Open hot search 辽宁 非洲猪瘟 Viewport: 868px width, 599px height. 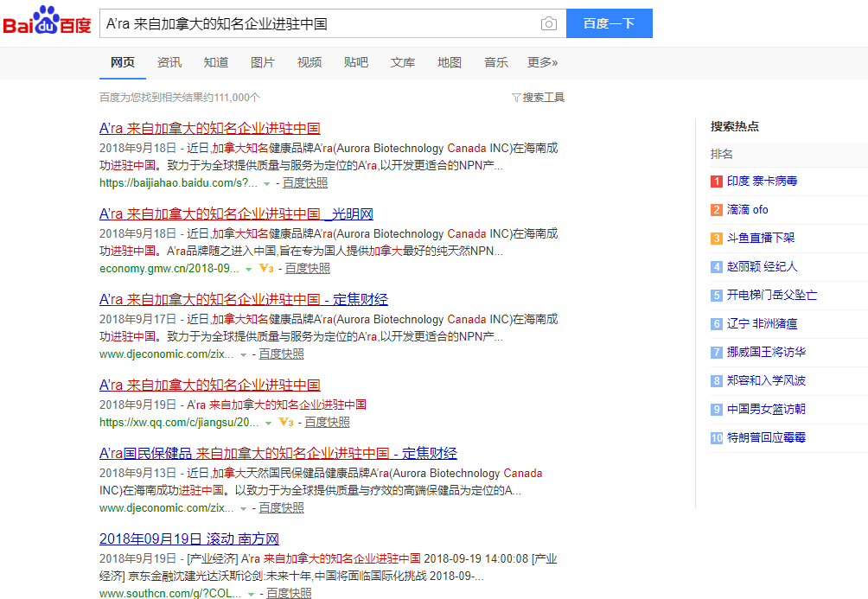[762, 324]
